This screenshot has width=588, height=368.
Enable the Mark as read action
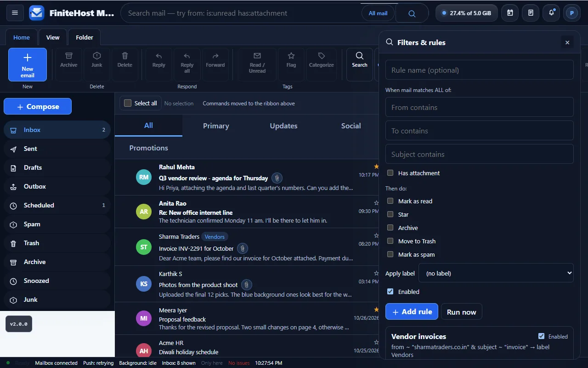(390, 201)
